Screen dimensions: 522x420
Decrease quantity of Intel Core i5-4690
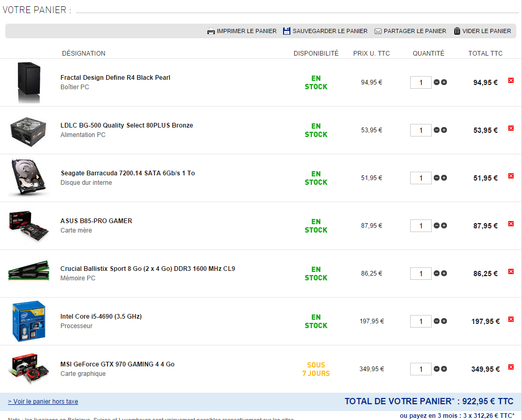tap(437, 321)
